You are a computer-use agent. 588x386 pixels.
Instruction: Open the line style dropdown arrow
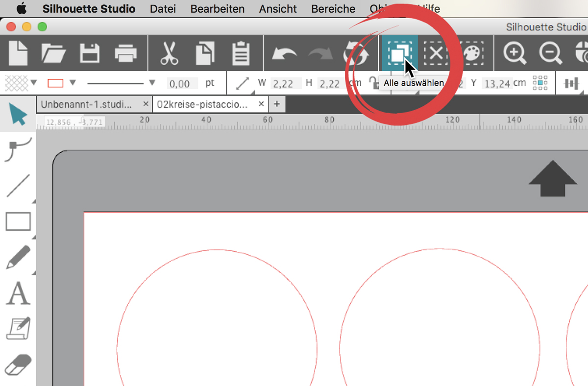151,83
